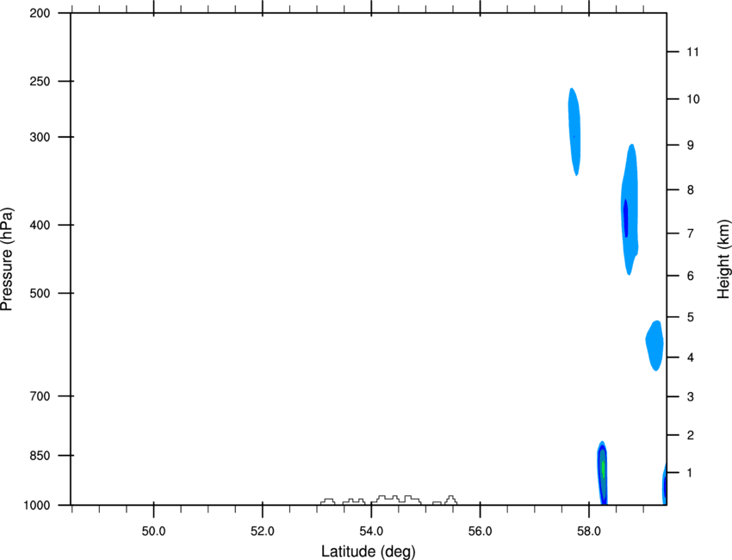Click the 3 km height label
This screenshot has width=732, height=560.
(x=691, y=397)
